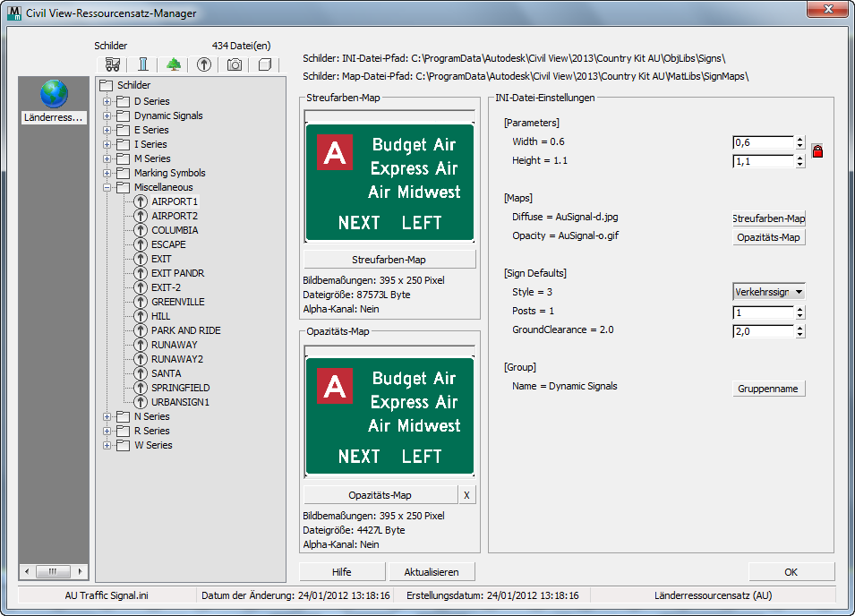Click the GroundClearance value field
The image size is (855, 616).
(x=764, y=331)
